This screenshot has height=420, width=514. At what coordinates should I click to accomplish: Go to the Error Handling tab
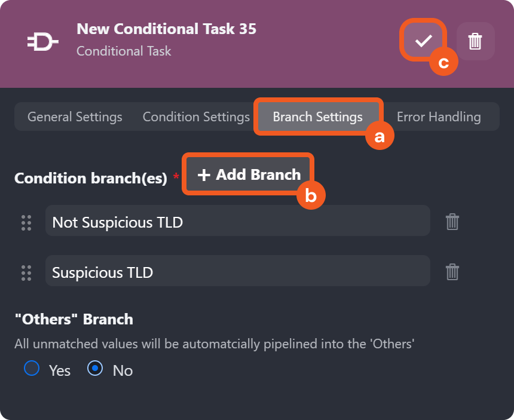pos(439,117)
